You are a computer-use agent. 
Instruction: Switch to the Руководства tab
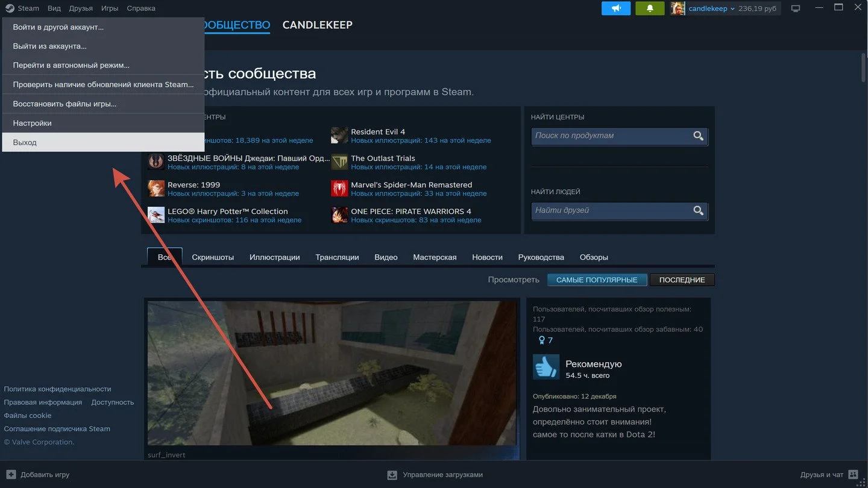(x=541, y=257)
